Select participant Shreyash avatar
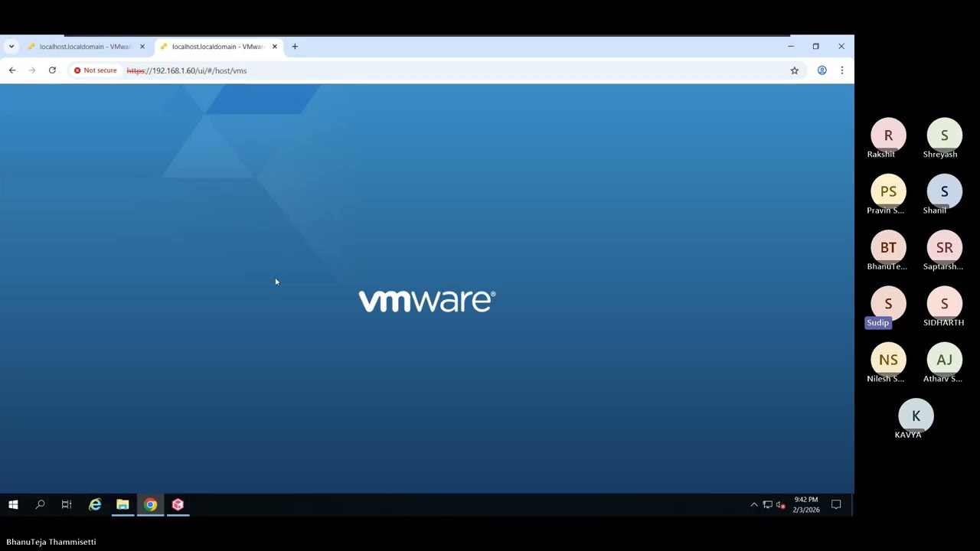 (x=944, y=135)
